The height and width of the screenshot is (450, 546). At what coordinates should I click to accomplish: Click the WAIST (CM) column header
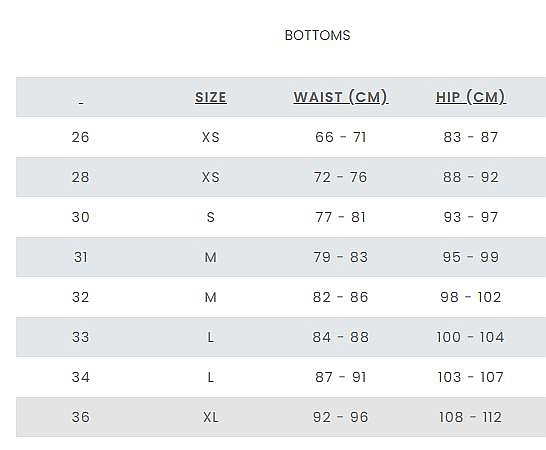click(x=341, y=97)
